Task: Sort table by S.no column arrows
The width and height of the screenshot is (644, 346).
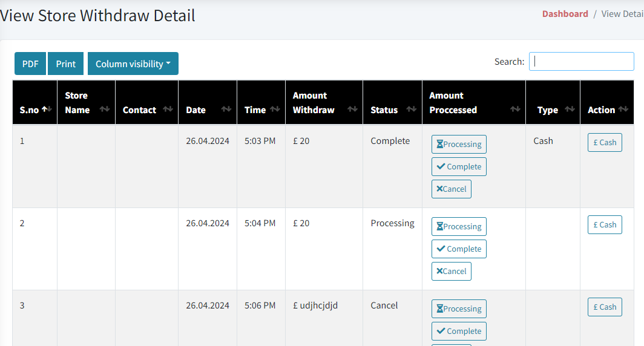Action: tap(47, 109)
